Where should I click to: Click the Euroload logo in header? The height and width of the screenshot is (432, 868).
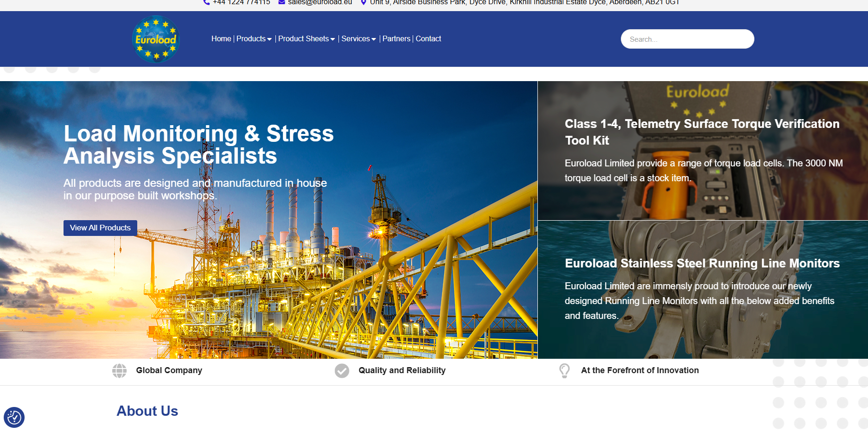point(156,39)
